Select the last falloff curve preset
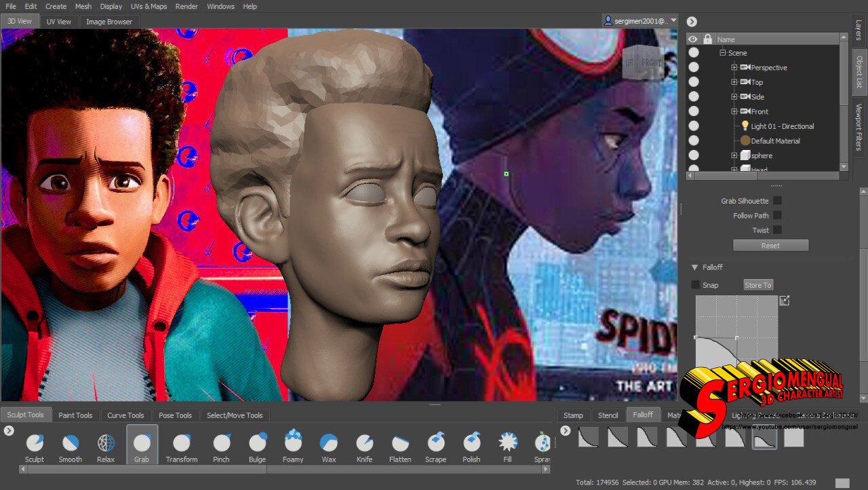 tap(793, 437)
